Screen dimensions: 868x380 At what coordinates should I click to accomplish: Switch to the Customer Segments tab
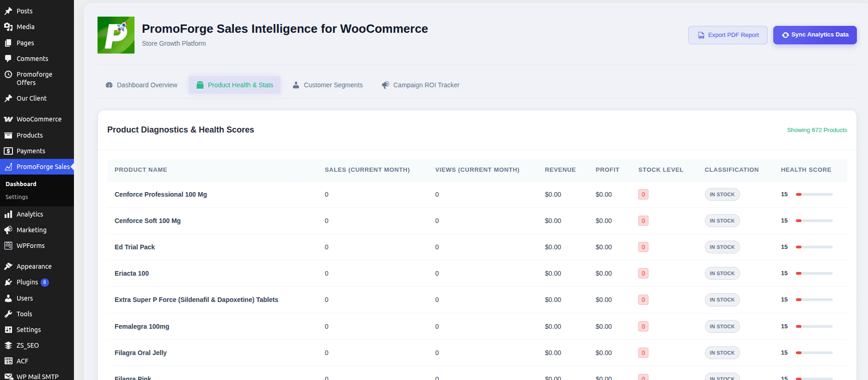(328, 85)
